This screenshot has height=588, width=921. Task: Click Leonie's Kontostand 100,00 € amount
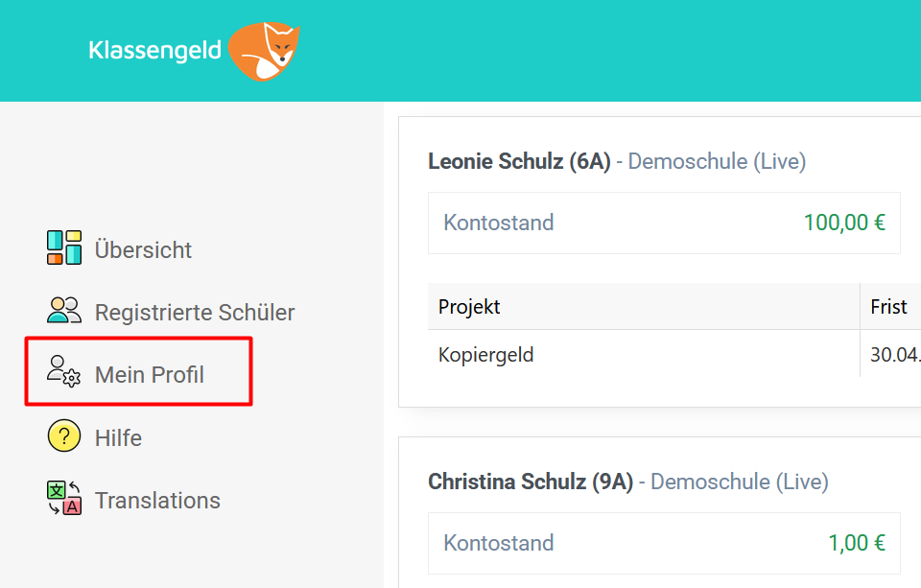[843, 223]
